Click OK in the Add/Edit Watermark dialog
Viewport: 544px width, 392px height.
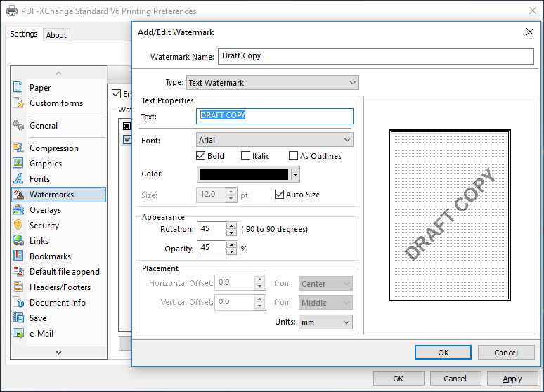(443, 353)
